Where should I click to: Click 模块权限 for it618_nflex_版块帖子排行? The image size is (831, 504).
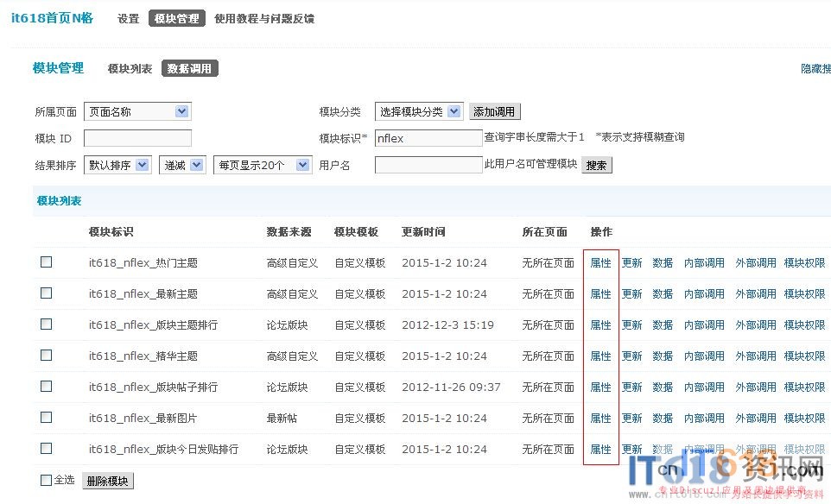click(804, 387)
